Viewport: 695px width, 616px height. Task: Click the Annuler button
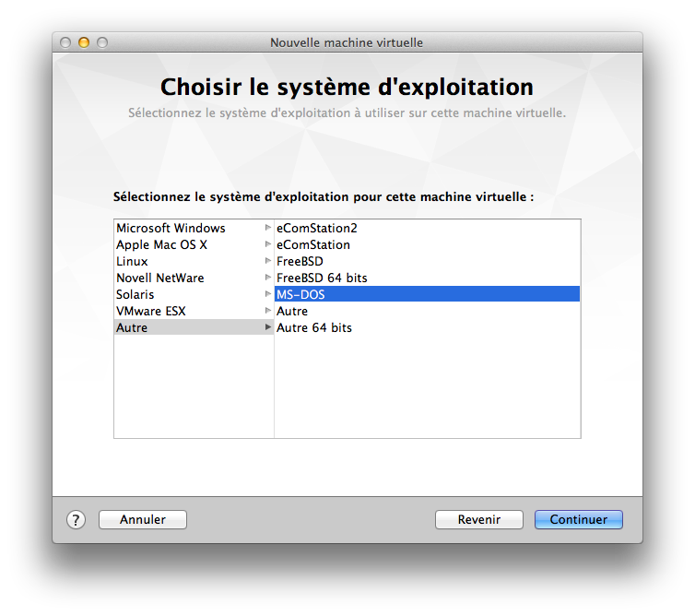coord(143,519)
